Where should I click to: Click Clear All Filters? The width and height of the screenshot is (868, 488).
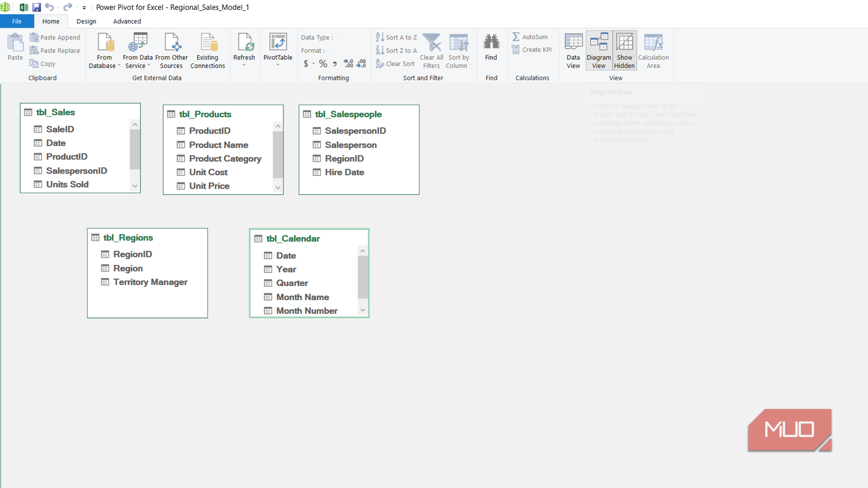coord(432,51)
